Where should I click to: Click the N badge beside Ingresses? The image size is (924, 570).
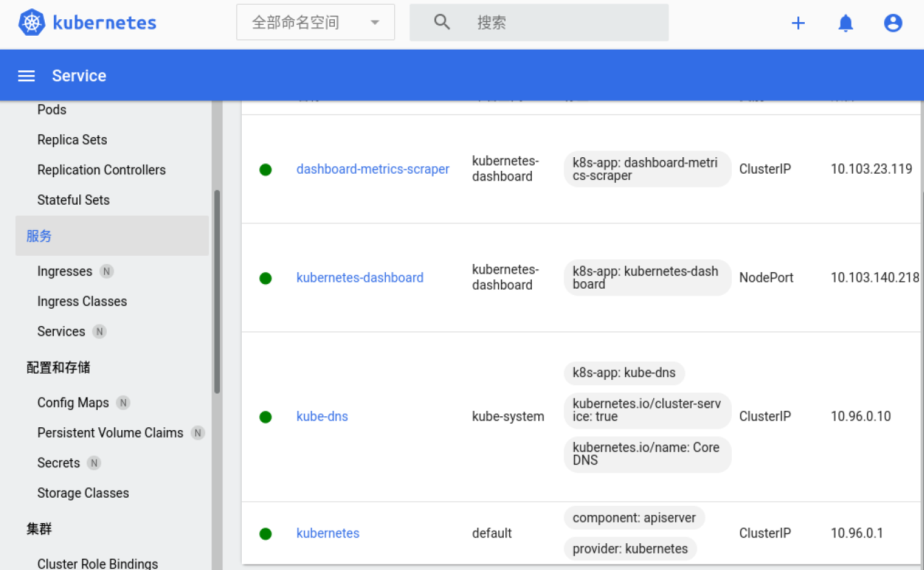coord(106,272)
